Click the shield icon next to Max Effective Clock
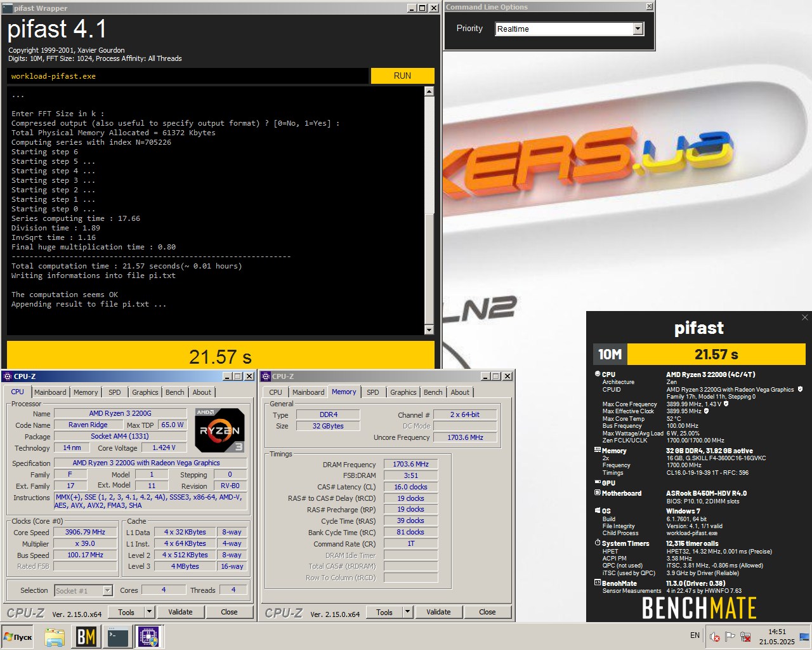812x650 pixels. [707, 411]
